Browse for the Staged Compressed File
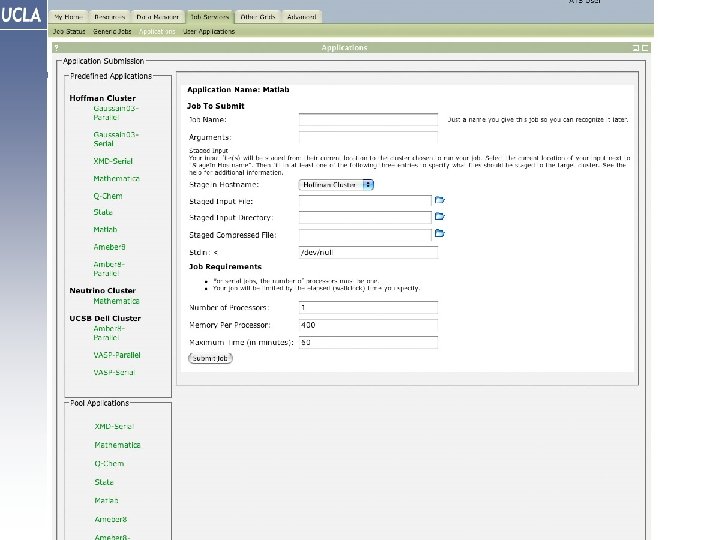The image size is (720, 540). pyautogui.click(x=439, y=233)
